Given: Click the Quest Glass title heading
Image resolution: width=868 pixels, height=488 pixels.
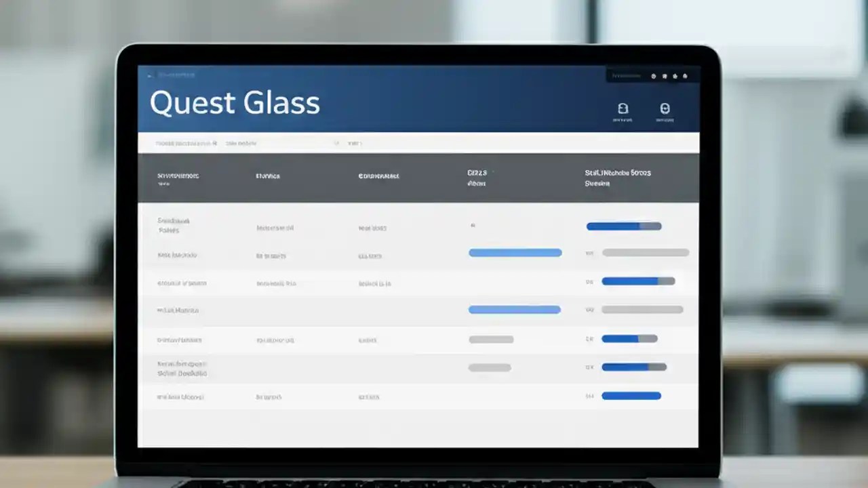Looking at the screenshot, I should click(x=234, y=103).
